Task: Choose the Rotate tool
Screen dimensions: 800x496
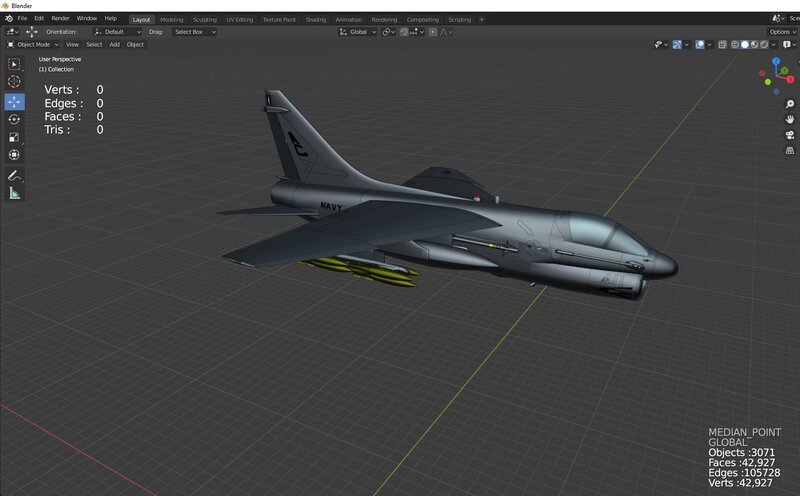Action: pyautogui.click(x=14, y=120)
